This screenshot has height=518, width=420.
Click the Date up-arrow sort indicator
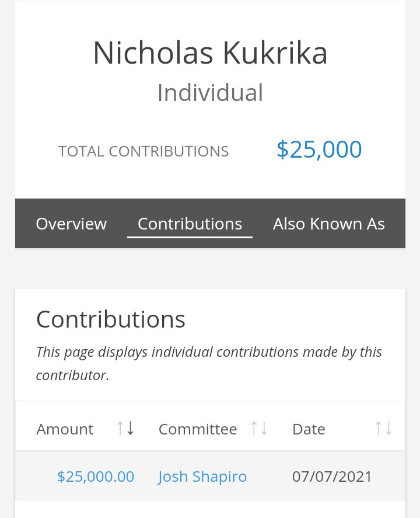[379, 429]
